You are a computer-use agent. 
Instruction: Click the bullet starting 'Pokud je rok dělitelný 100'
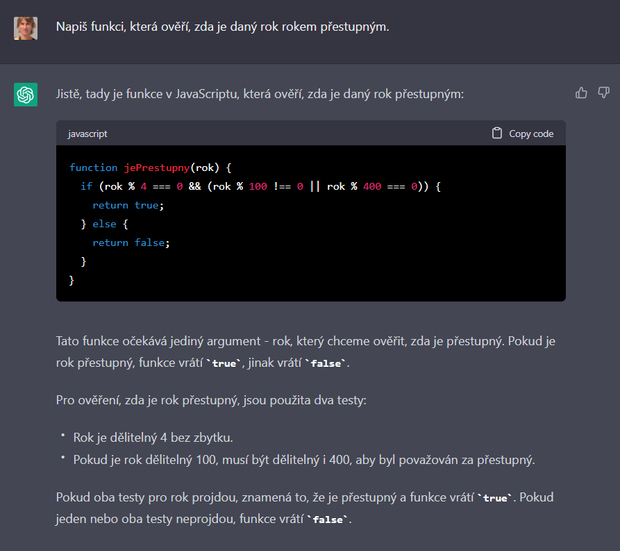click(303, 460)
